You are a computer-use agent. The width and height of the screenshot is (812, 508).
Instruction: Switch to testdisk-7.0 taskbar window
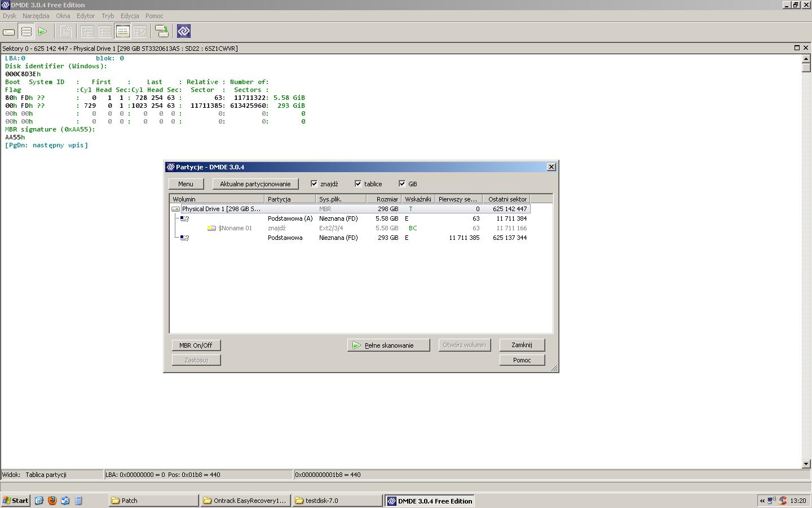pos(337,501)
